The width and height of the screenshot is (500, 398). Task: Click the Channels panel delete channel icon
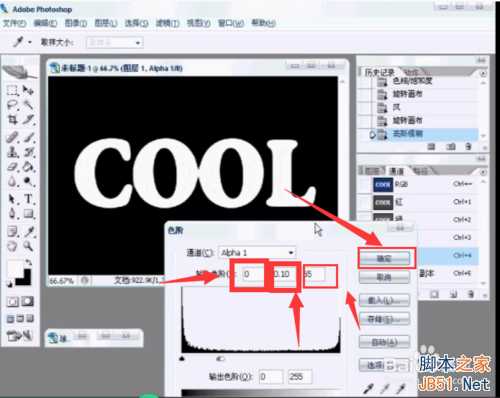point(470,294)
